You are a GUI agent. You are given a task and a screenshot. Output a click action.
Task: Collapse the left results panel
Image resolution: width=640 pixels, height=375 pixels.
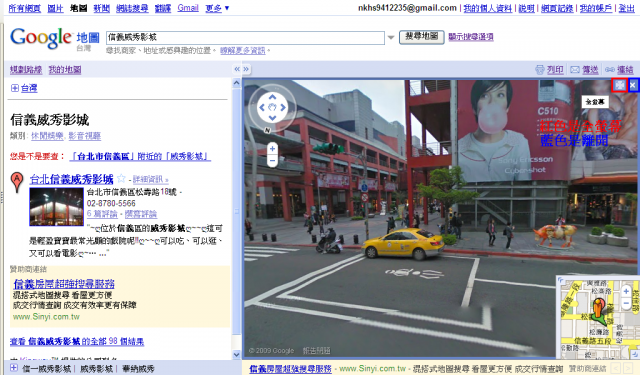pos(237,69)
